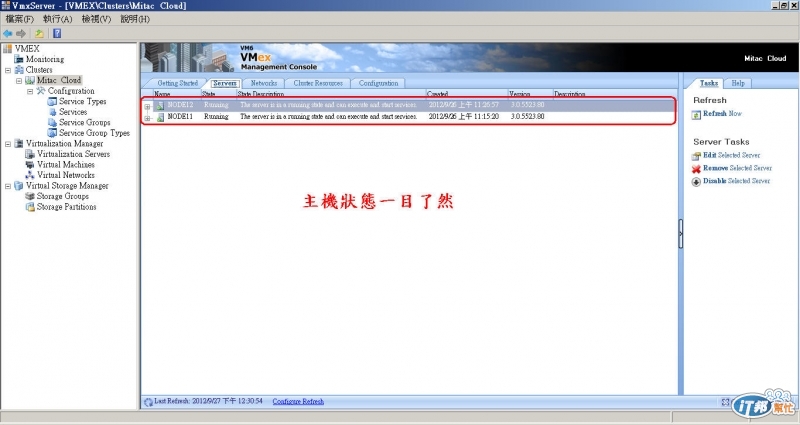Collapse the Mitac Cloud tree node
This screenshot has width=800, height=425.
click(19, 81)
